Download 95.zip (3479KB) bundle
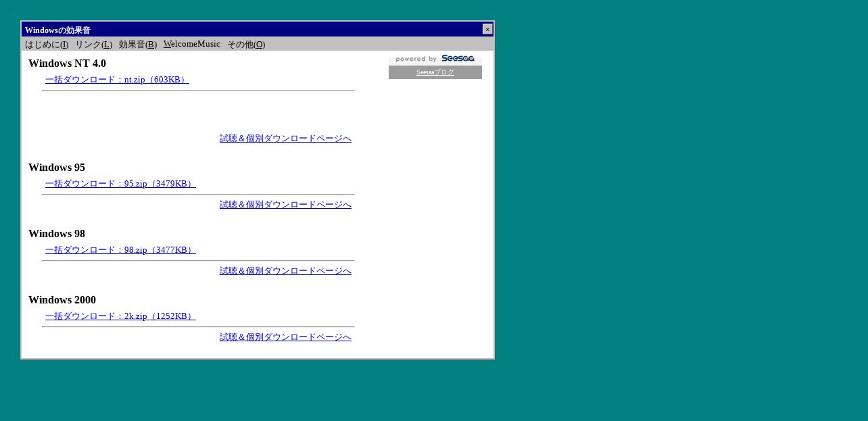868x421 pixels. click(120, 184)
